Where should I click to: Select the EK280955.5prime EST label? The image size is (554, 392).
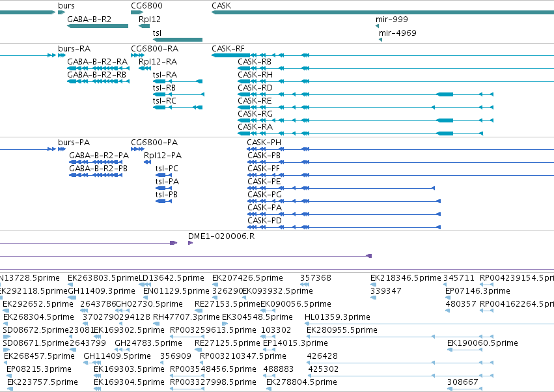(342, 330)
